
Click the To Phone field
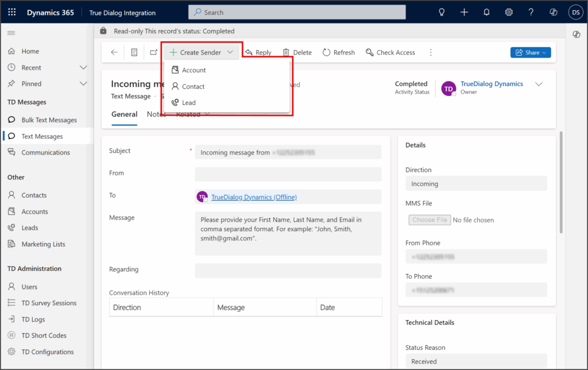tap(476, 290)
